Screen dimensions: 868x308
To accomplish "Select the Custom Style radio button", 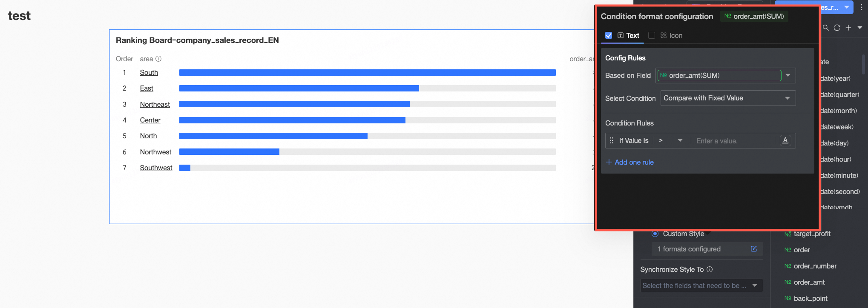I will click(655, 234).
